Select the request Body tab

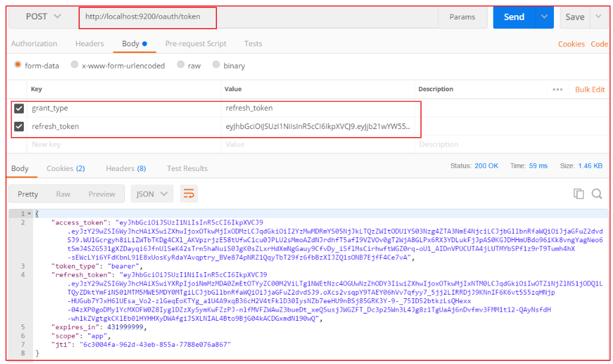tap(134, 44)
